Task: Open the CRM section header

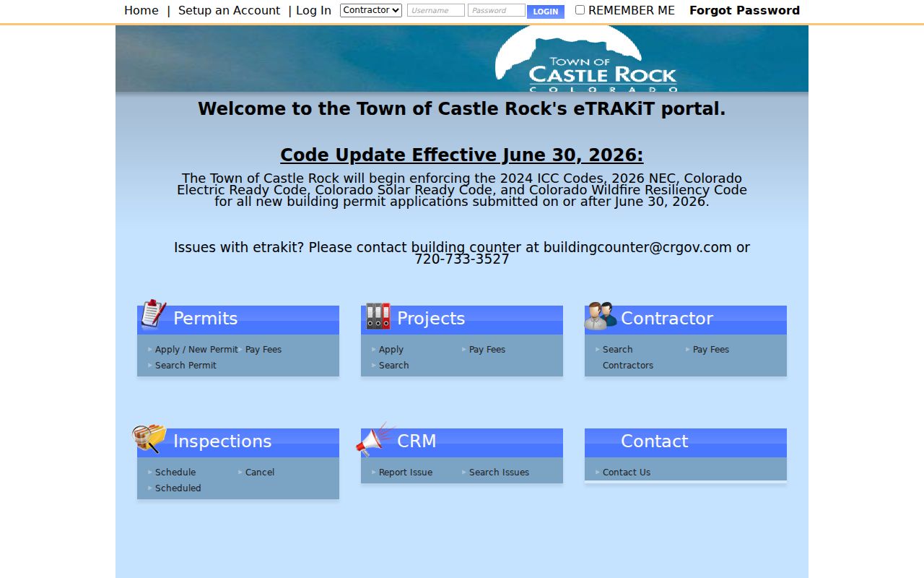Action: pos(462,442)
